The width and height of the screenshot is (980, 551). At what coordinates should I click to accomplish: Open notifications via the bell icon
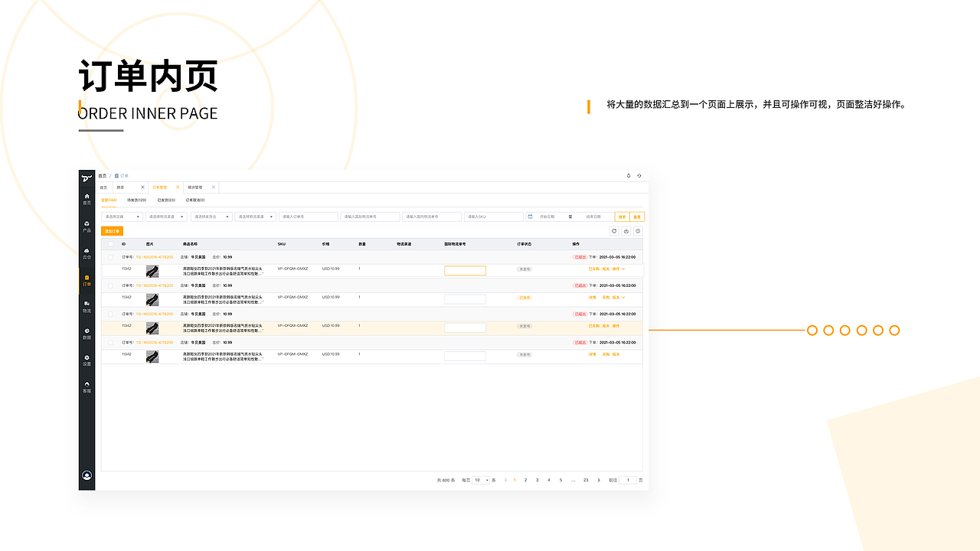(x=629, y=175)
